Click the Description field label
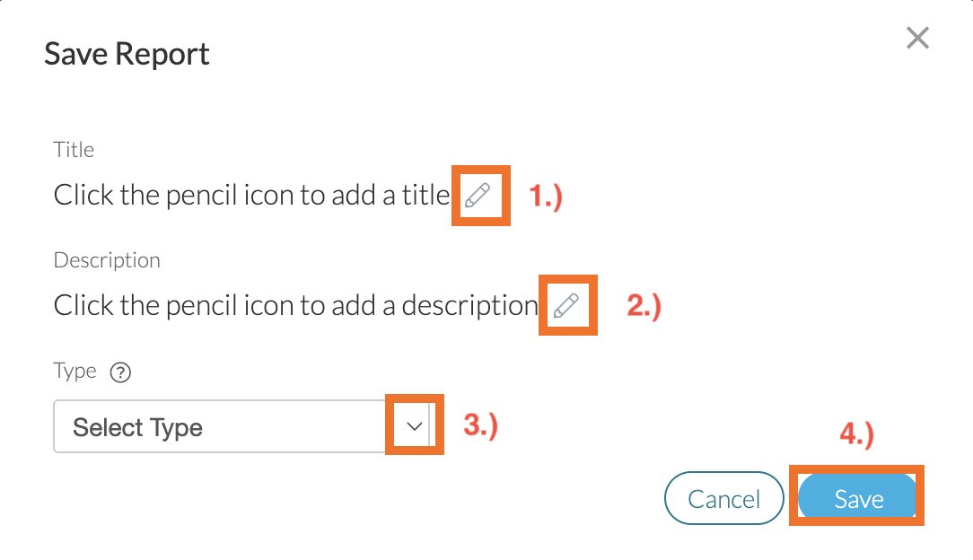The image size is (973, 560). (107, 260)
